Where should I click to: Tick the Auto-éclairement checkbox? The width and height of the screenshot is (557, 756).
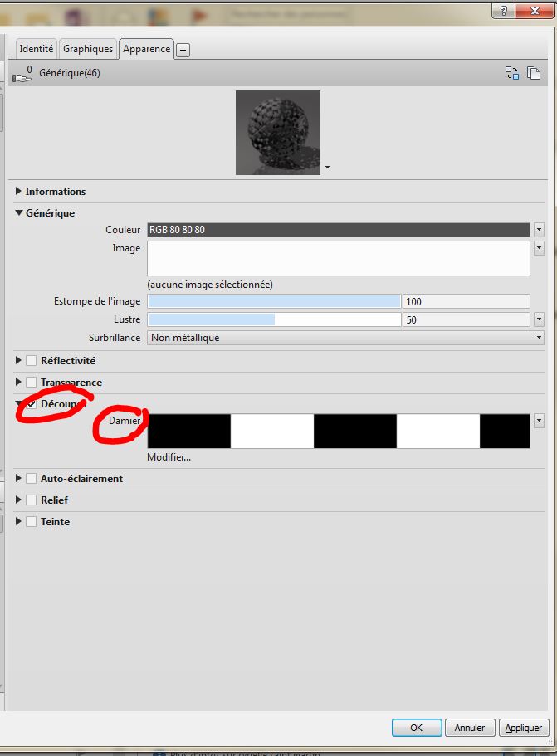(32, 479)
